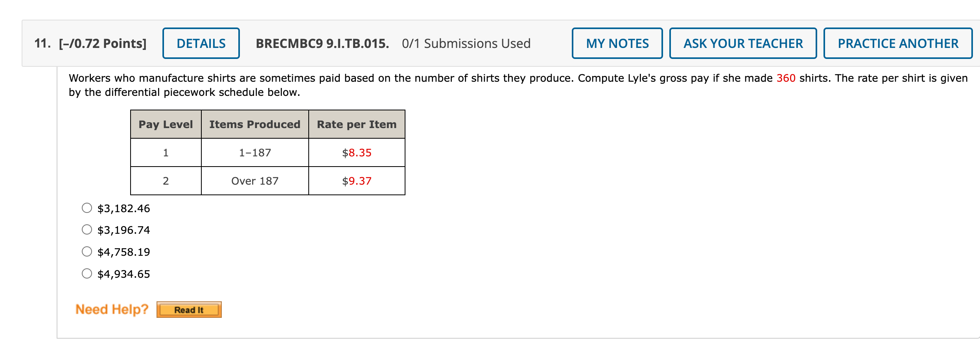
Task: Click the 0/1 Submissions Used text
Action: pos(466,43)
